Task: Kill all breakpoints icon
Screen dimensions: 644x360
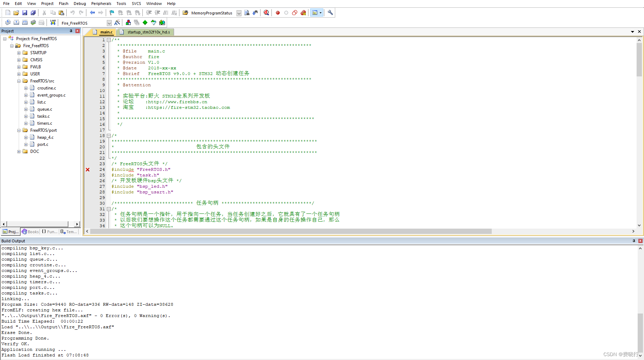Action: point(303,13)
